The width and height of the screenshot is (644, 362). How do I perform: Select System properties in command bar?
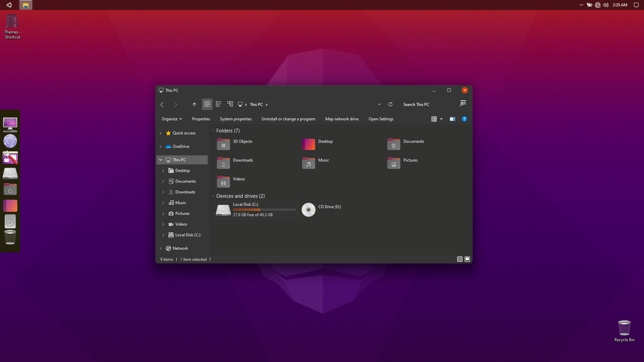point(236,119)
